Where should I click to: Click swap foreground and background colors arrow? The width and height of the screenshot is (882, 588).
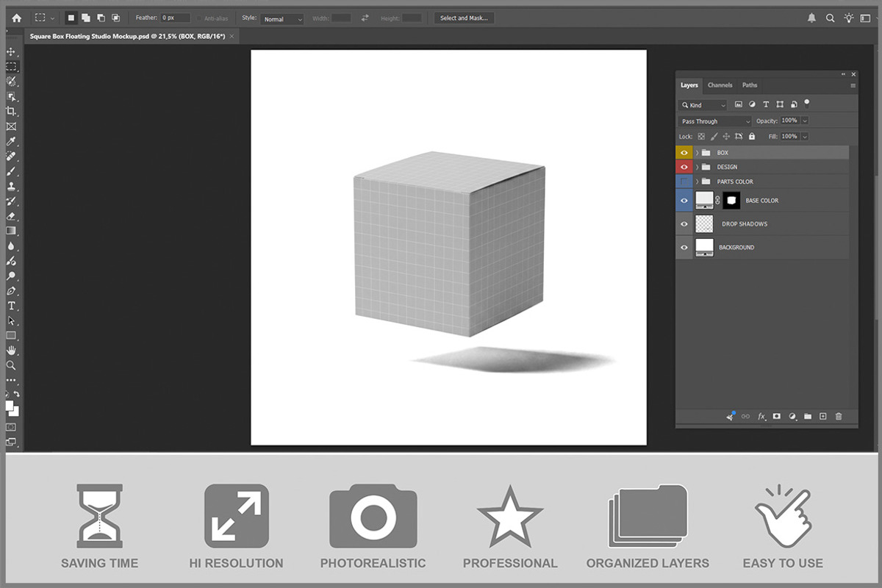tap(18, 395)
